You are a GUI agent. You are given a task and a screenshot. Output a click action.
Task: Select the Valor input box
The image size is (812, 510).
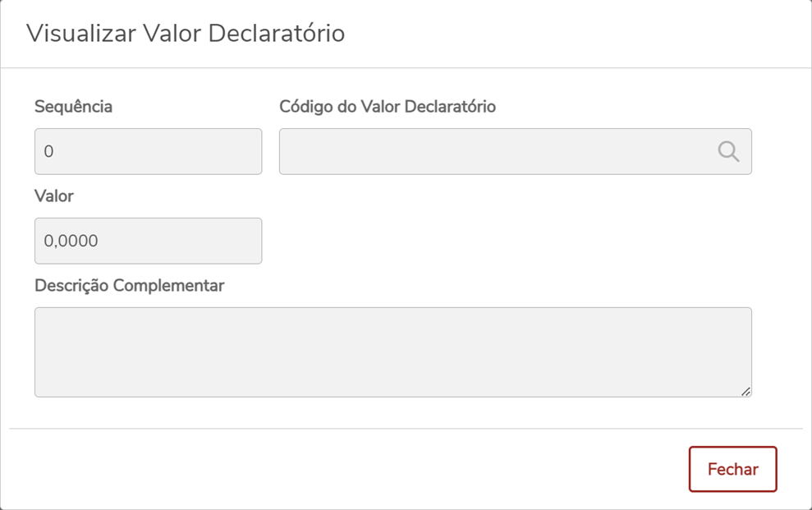coord(148,241)
